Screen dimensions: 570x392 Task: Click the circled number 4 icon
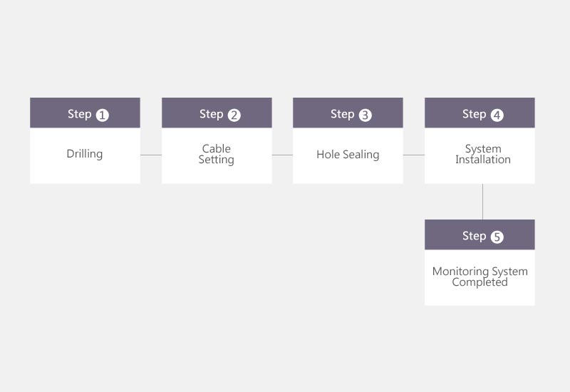497,115
